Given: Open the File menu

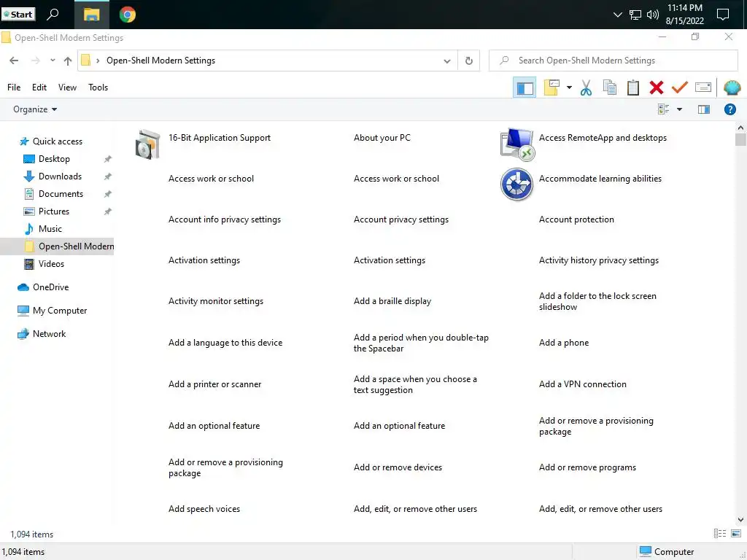Looking at the screenshot, I should (14, 87).
